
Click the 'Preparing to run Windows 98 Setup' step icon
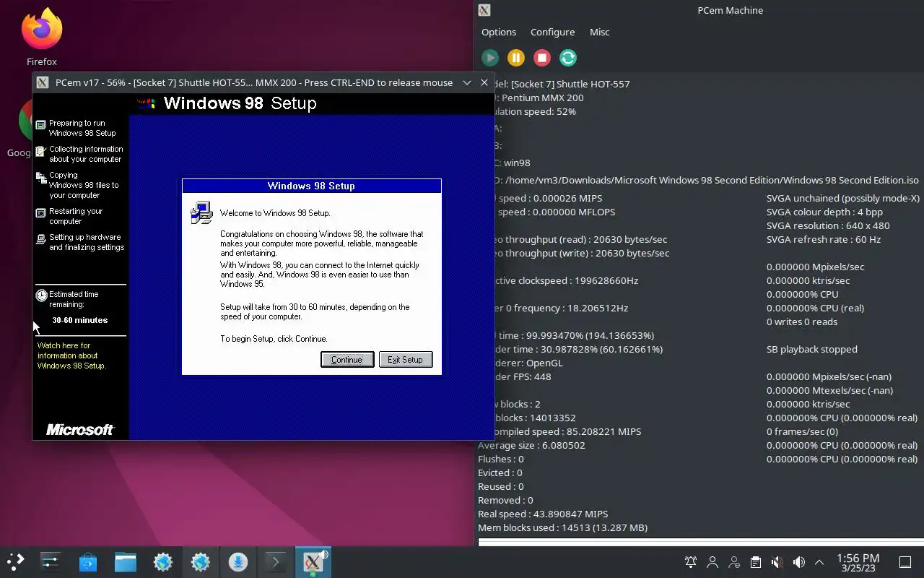(41, 125)
